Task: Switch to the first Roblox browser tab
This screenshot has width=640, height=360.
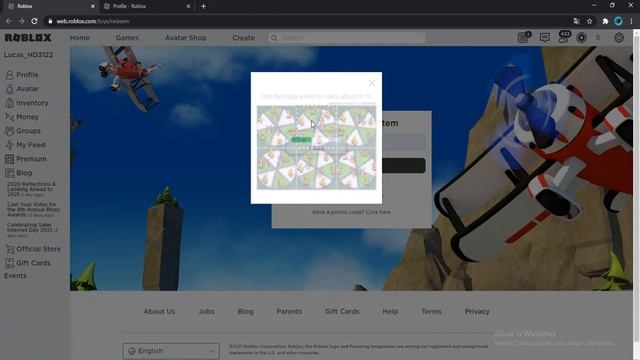Action: pyautogui.click(x=50, y=6)
